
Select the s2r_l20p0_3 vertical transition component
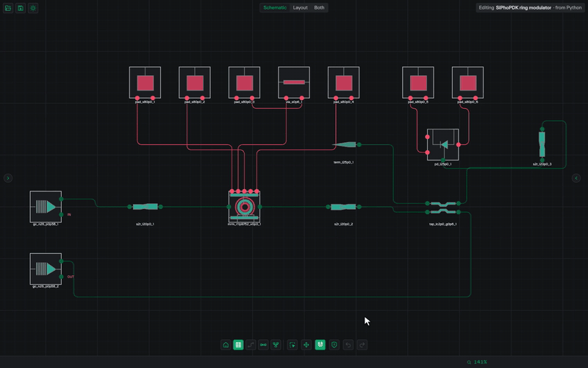point(542,144)
